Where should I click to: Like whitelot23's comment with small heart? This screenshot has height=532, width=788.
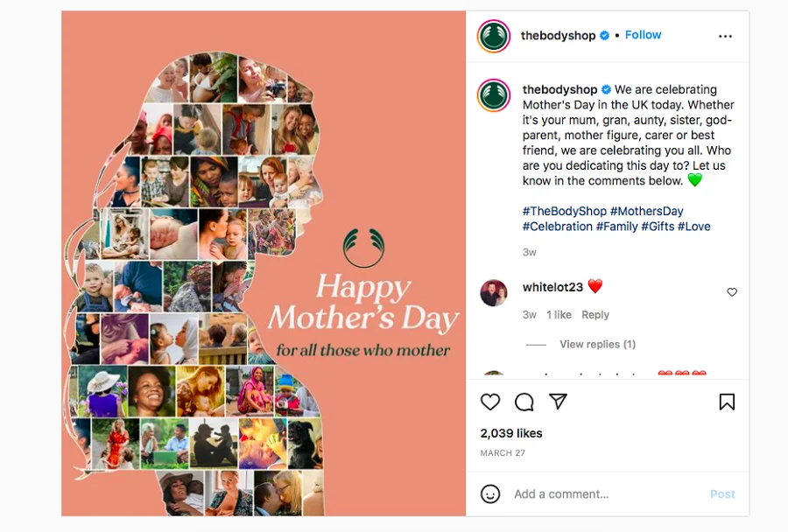pos(732,292)
